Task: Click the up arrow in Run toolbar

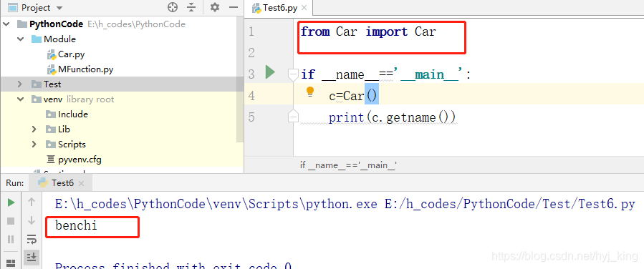Action: [32, 202]
